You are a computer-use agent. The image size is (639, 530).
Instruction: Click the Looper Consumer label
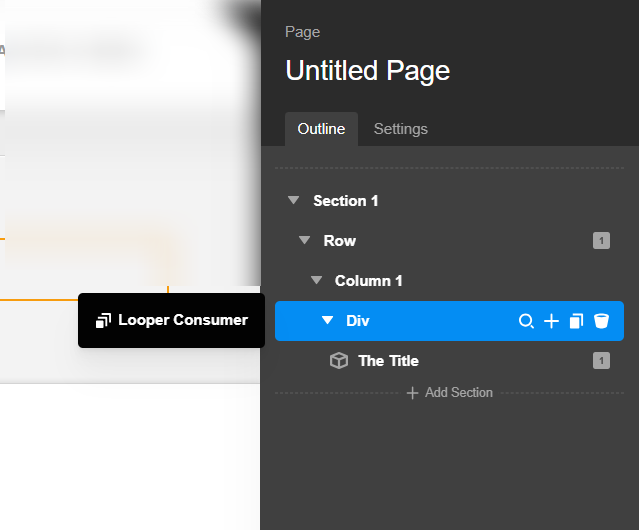click(183, 320)
